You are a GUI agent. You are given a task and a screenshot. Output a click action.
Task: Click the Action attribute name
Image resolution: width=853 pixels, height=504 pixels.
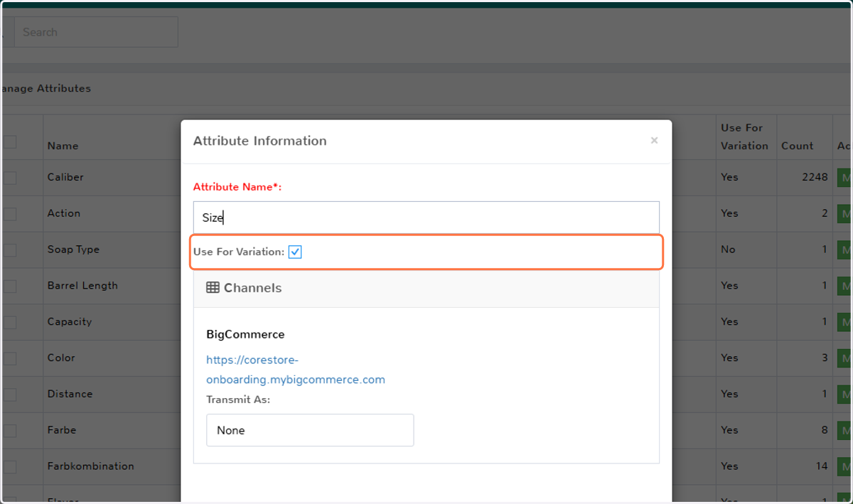point(63,213)
